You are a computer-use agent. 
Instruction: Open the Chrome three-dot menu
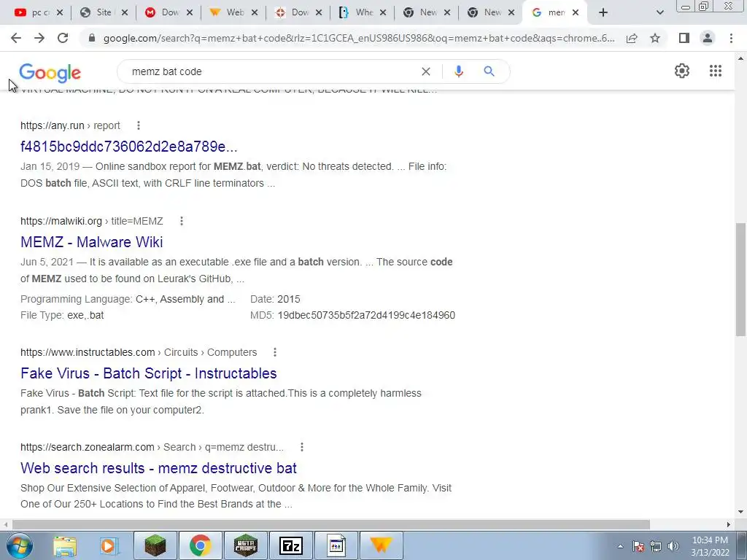[x=731, y=38]
